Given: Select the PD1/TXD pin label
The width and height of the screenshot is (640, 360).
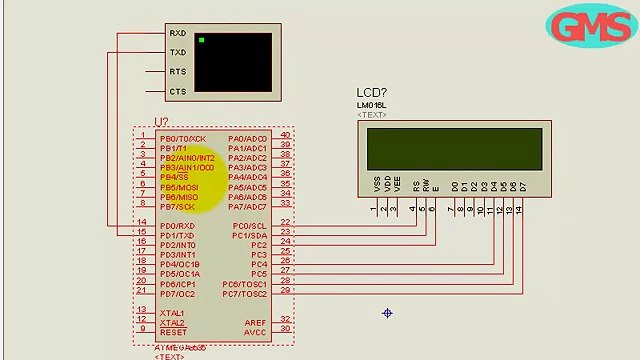Looking at the screenshot, I should (x=177, y=236).
